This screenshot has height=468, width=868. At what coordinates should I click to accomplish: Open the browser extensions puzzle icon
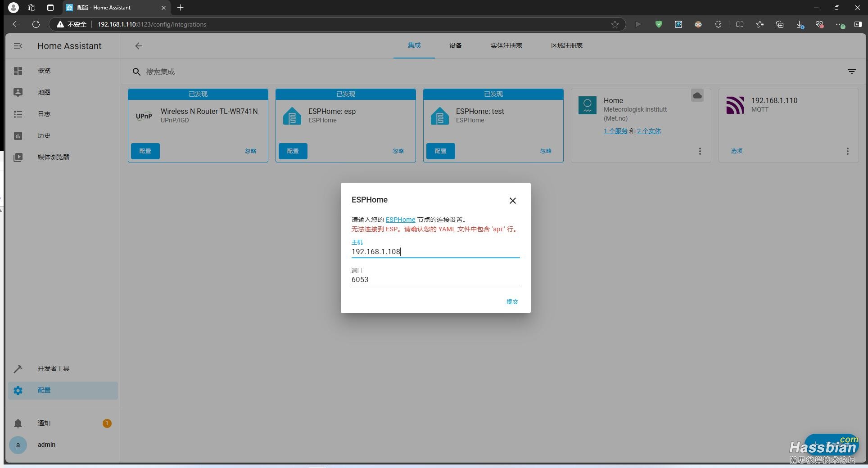coord(718,24)
